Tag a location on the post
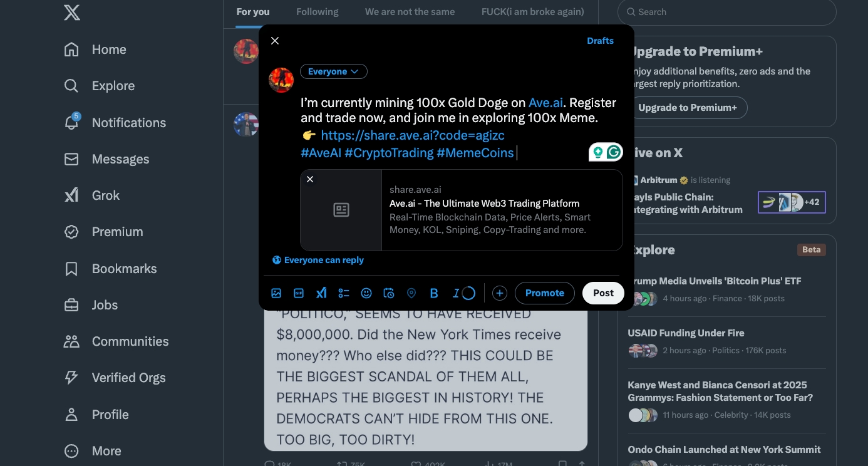This screenshot has height=466, width=868. tap(411, 293)
